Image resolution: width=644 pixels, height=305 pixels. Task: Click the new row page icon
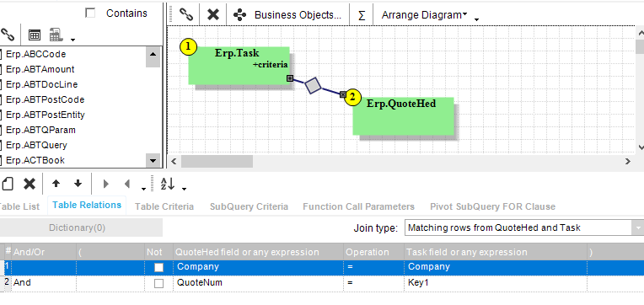[8, 184]
